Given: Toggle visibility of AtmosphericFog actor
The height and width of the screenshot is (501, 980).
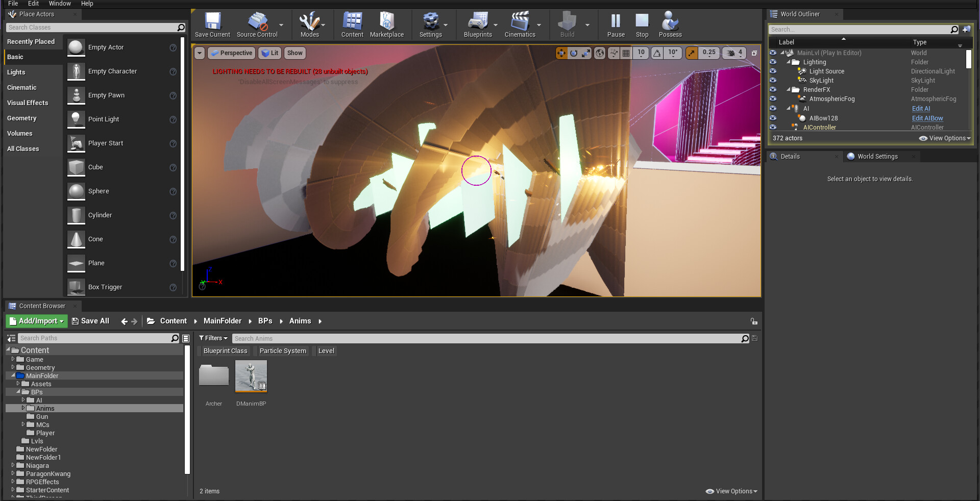Looking at the screenshot, I should [x=773, y=99].
